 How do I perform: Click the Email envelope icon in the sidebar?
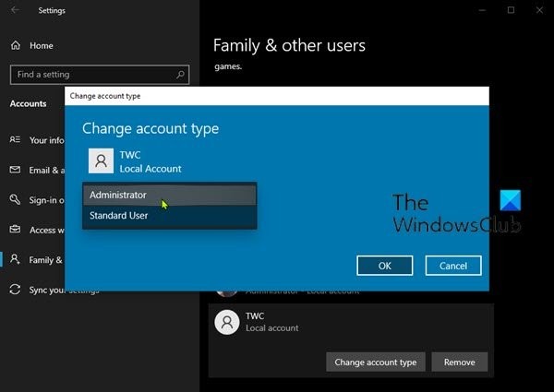click(x=15, y=170)
